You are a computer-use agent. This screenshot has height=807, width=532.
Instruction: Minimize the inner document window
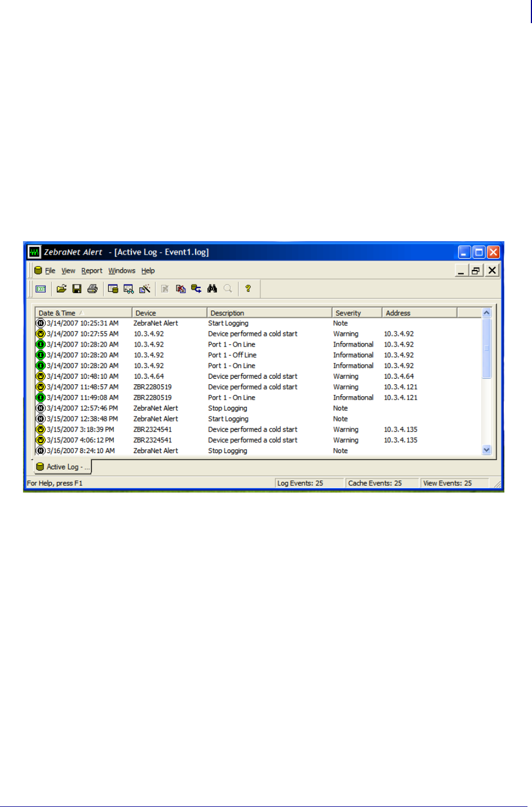462,271
